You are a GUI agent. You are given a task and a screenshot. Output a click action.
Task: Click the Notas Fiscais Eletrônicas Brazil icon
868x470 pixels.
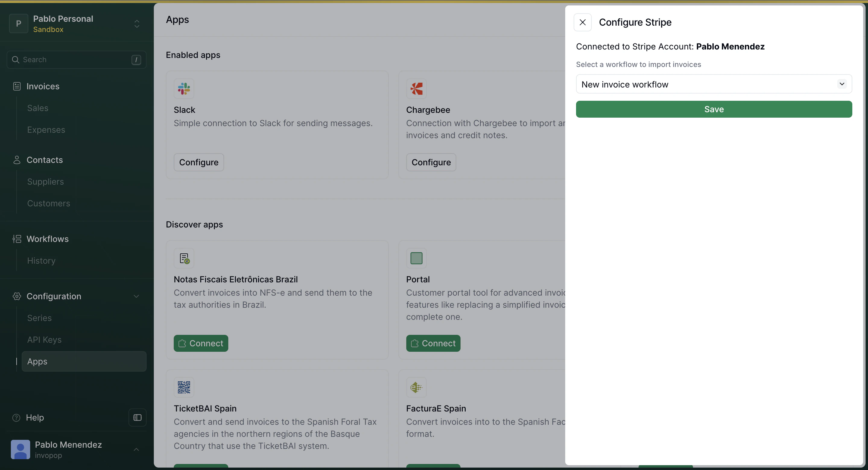pyautogui.click(x=184, y=258)
